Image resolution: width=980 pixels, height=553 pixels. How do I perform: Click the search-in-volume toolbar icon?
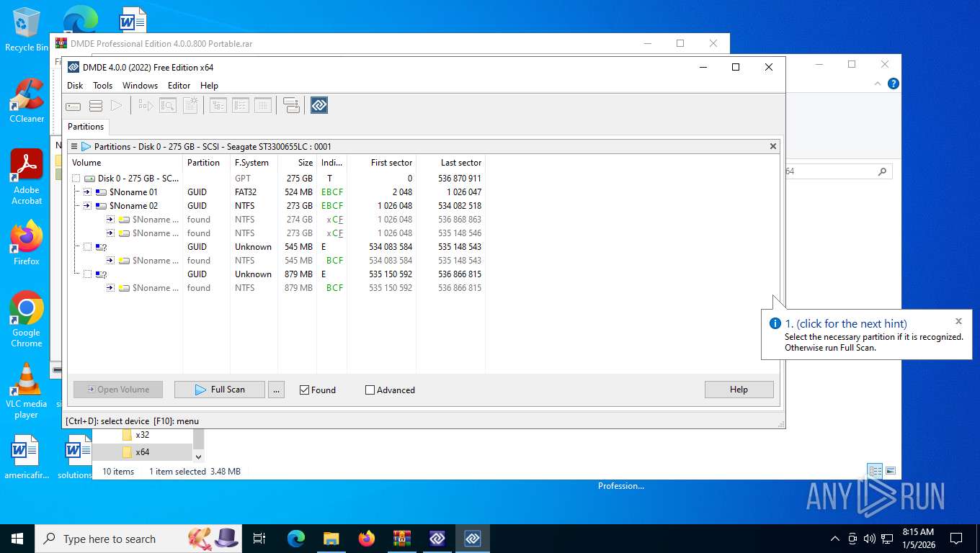point(168,106)
